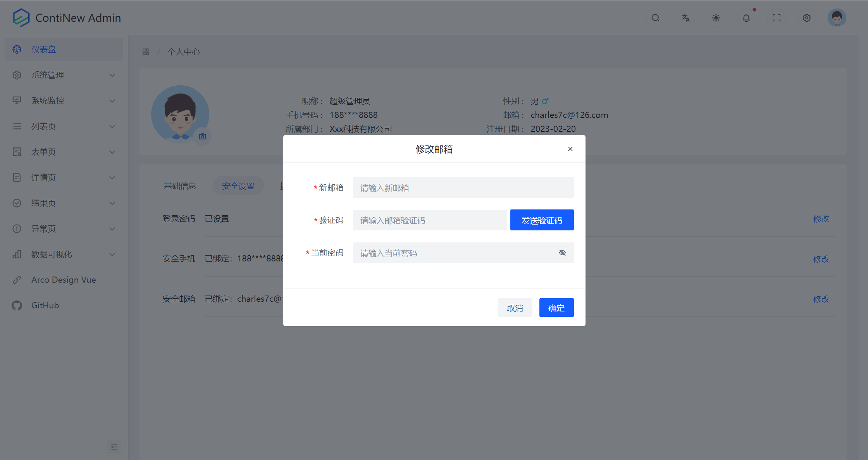Click the 发送验证码 button
868x460 pixels.
click(542, 220)
